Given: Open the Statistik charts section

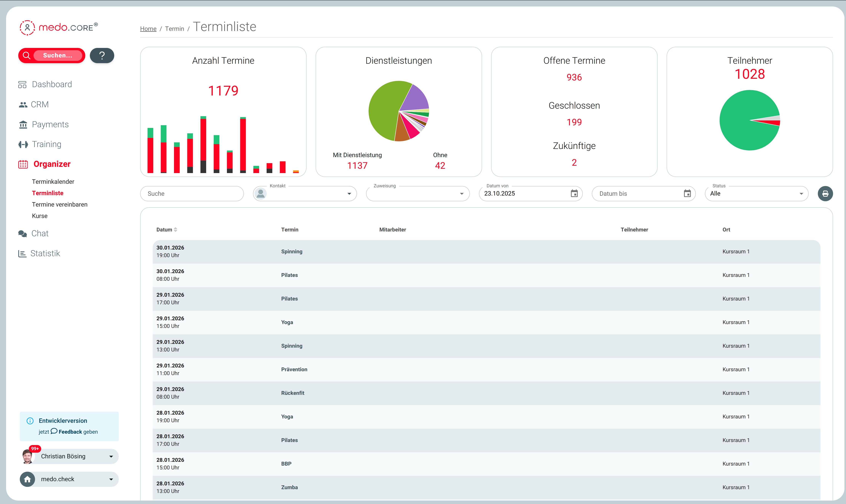Looking at the screenshot, I should pyautogui.click(x=45, y=253).
